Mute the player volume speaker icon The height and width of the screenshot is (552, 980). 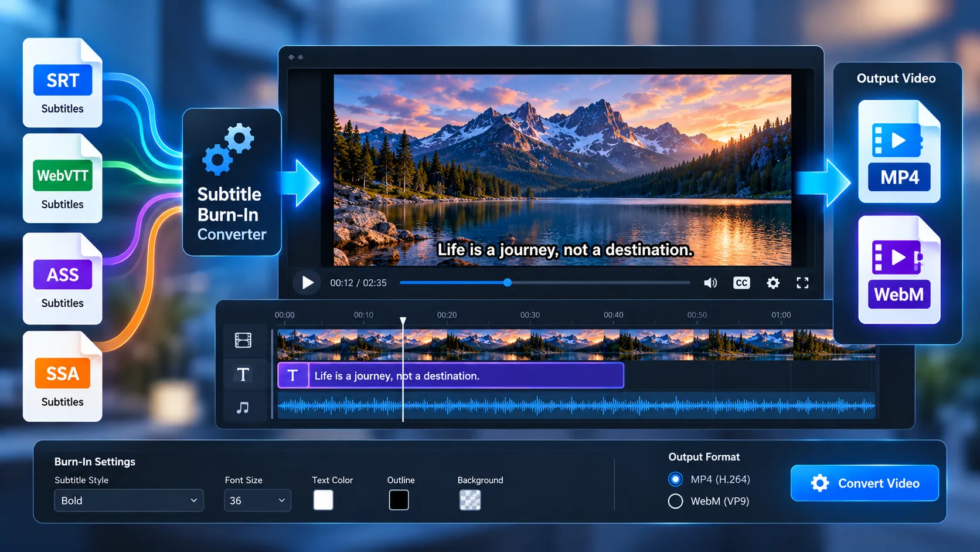pyautogui.click(x=710, y=283)
